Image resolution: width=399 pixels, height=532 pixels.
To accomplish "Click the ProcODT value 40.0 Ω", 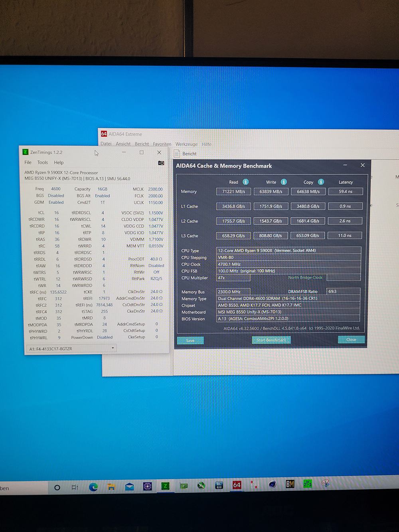I will click(x=156, y=259).
